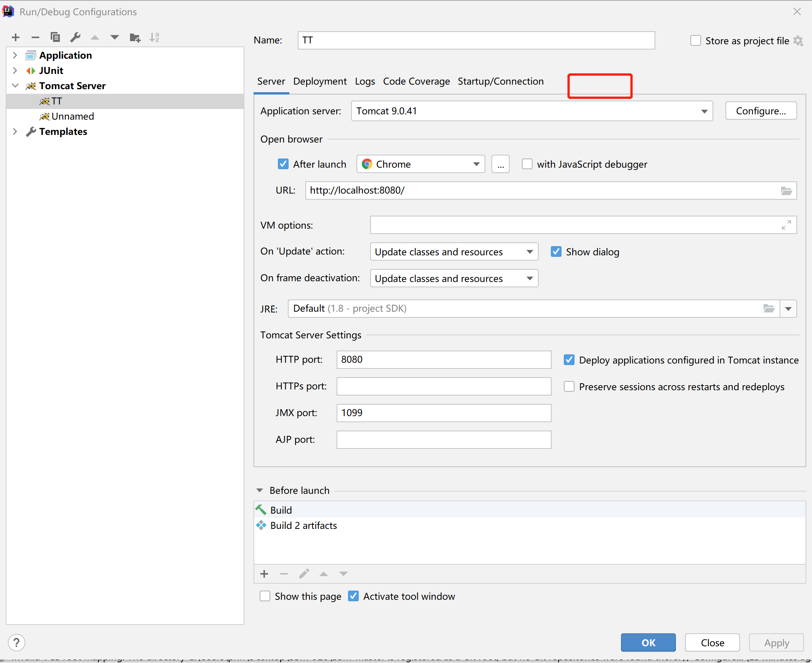Open edit templates wrench icon in toolbar
812x663 pixels.
pyautogui.click(x=75, y=37)
